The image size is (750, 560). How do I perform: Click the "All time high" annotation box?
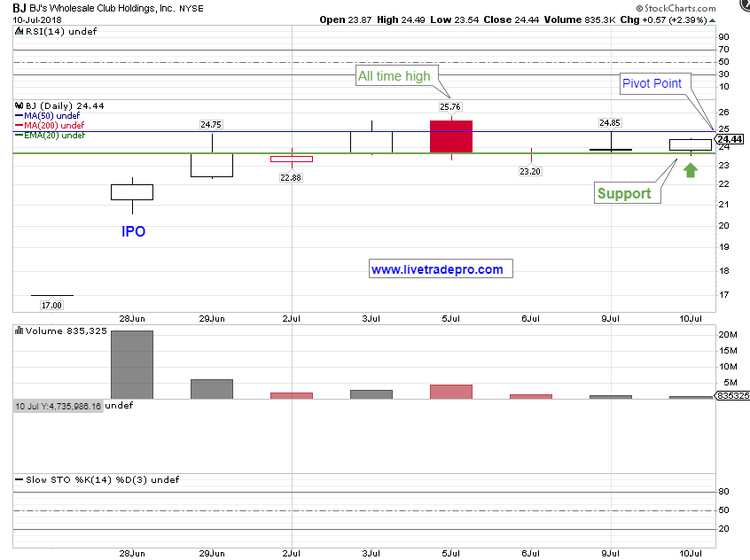click(x=394, y=76)
